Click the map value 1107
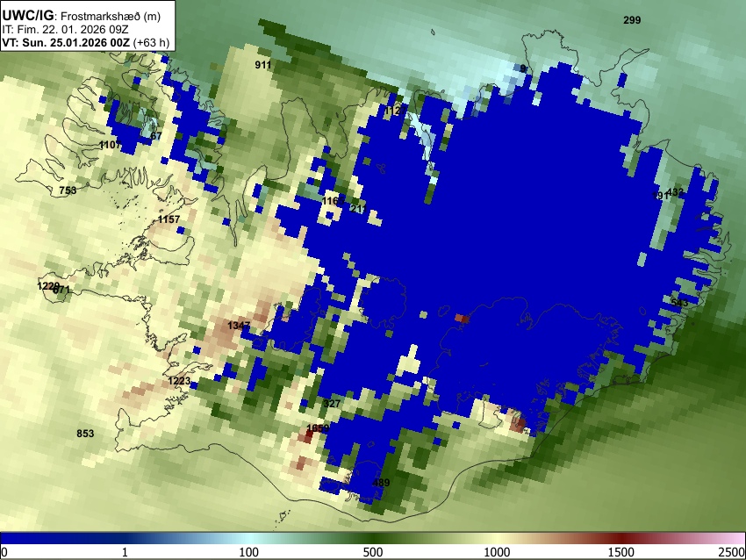746x560 pixels. pyautogui.click(x=111, y=145)
